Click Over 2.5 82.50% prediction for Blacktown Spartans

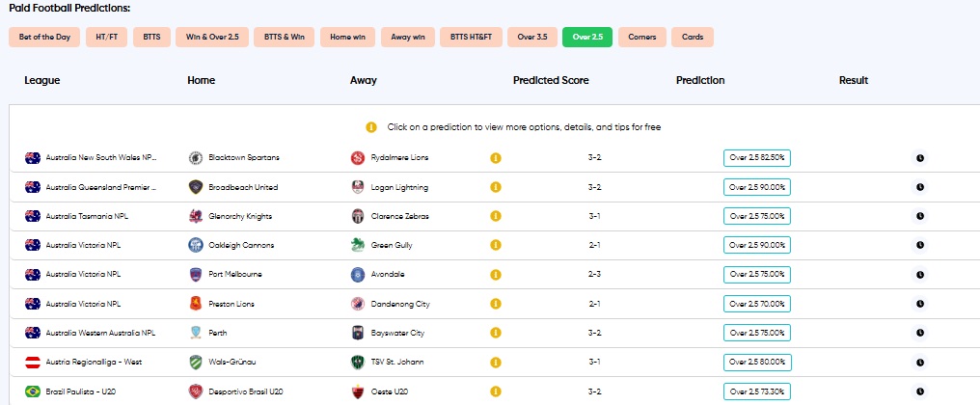(757, 157)
